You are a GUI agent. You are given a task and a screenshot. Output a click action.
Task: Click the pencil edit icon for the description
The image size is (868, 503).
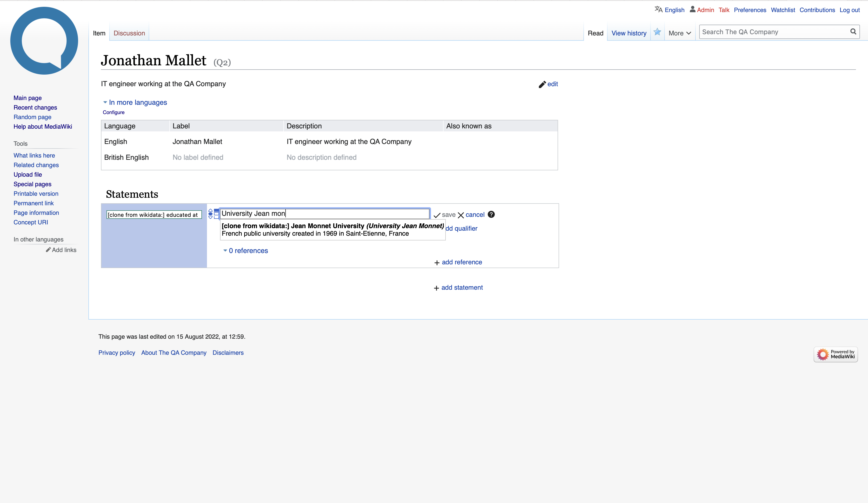(x=542, y=84)
